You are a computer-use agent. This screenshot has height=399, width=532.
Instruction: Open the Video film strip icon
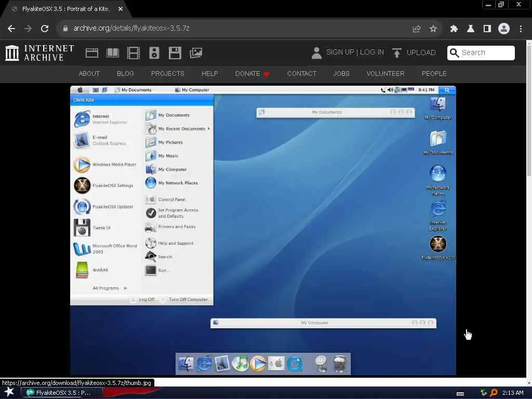click(134, 53)
